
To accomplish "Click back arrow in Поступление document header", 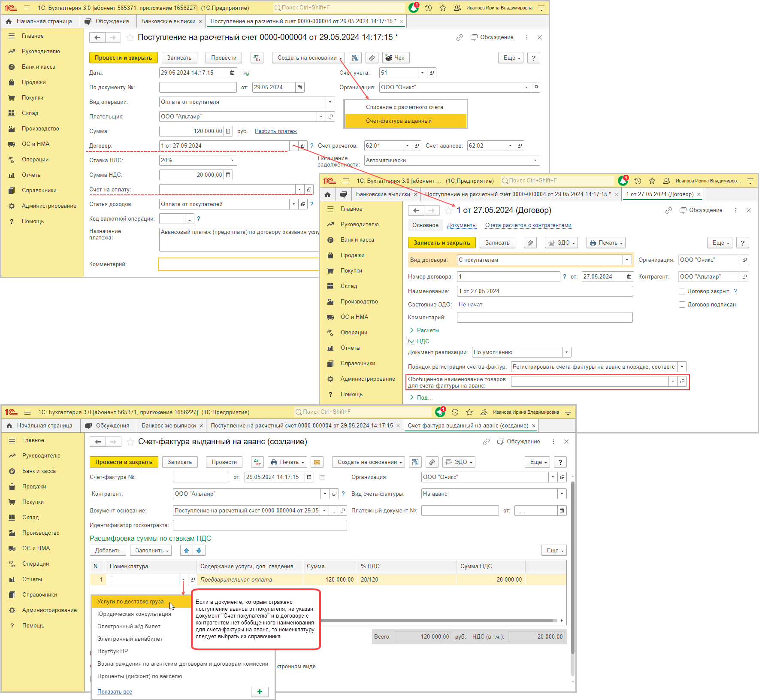I will [97, 37].
